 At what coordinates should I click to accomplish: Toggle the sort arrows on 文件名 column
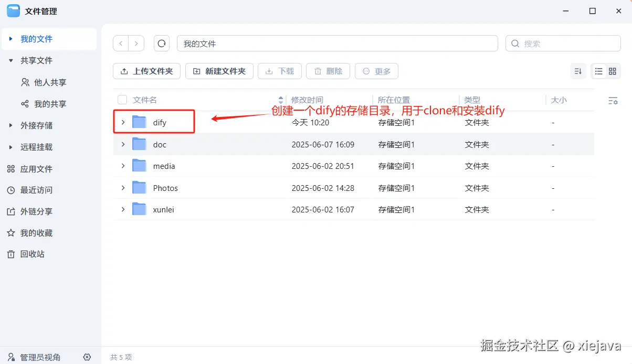281,100
